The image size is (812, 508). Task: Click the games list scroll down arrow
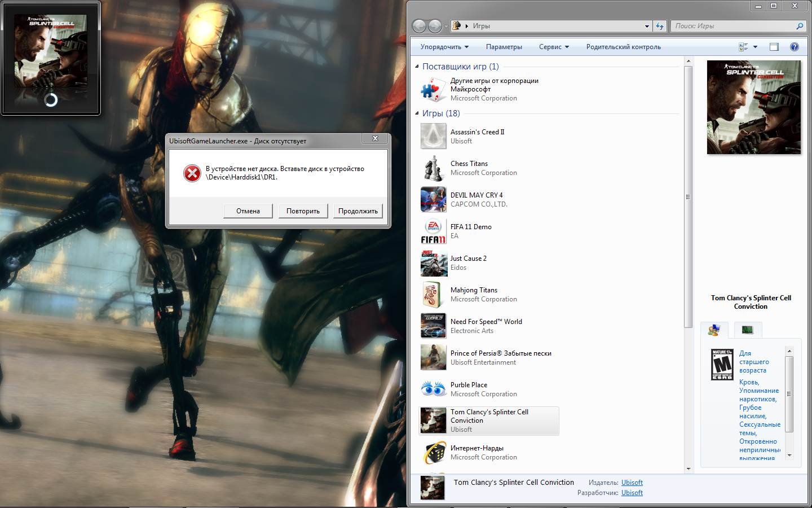pos(688,468)
